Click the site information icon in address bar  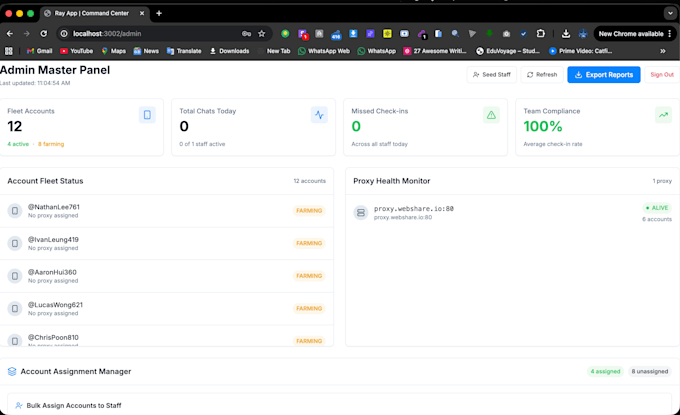[x=64, y=33]
